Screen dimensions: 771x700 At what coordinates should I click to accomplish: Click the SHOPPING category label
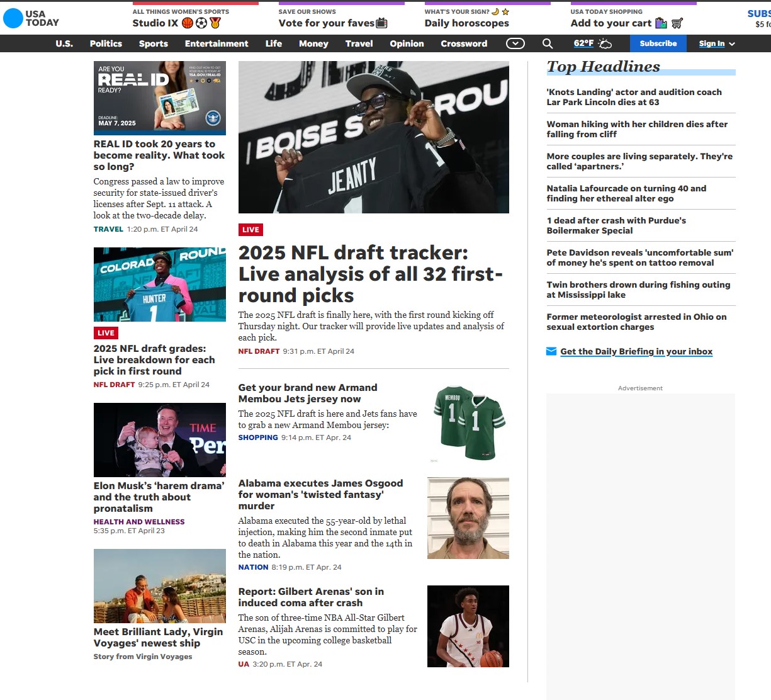pyautogui.click(x=258, y=437)
